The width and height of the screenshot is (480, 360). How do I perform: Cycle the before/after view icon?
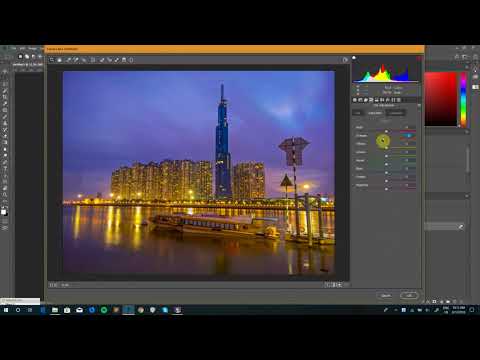tap(328, 285)
